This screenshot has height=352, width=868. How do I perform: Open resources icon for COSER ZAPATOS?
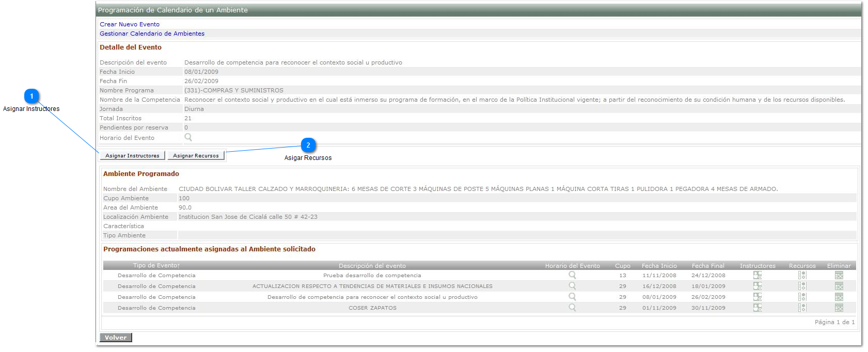pos(802,308)
